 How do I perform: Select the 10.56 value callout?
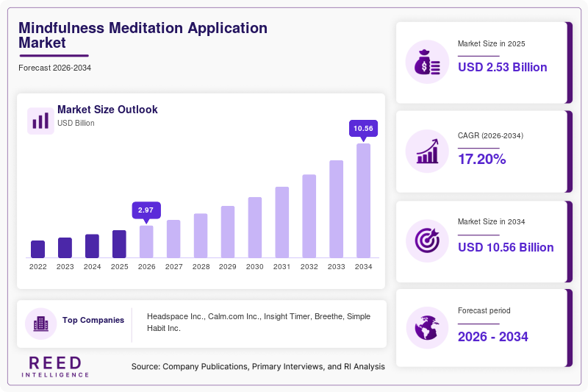[363, 129]
